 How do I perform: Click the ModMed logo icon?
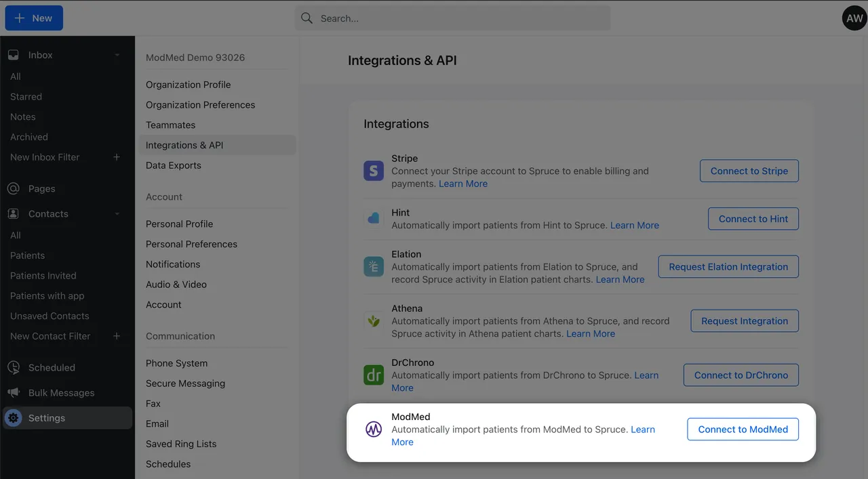pyautogui.click(x=374, y=429)
